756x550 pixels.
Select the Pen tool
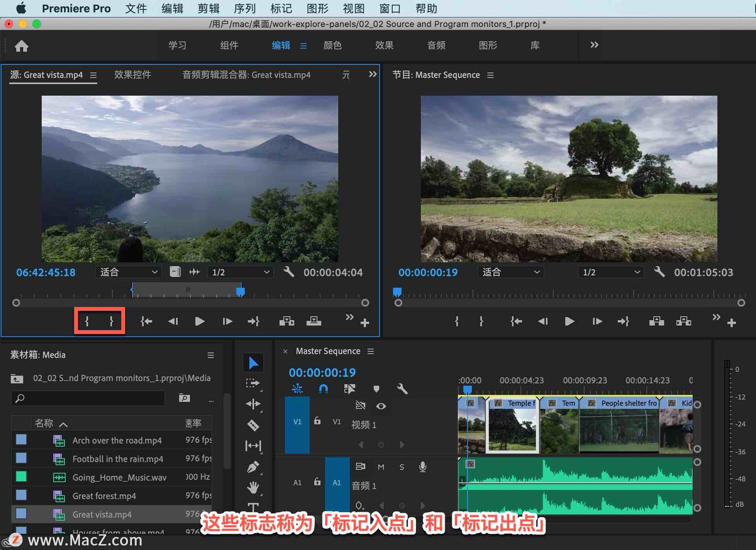tap(253, 467)
